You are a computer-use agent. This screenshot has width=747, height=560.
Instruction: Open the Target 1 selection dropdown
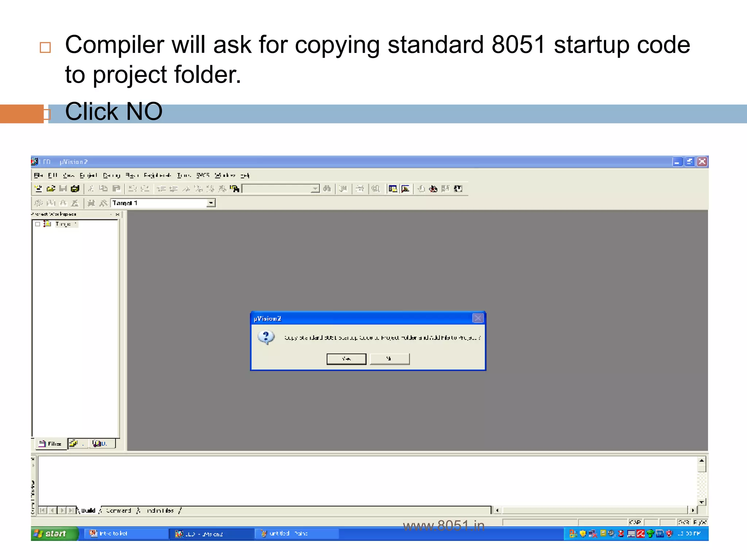pos(211,203)
